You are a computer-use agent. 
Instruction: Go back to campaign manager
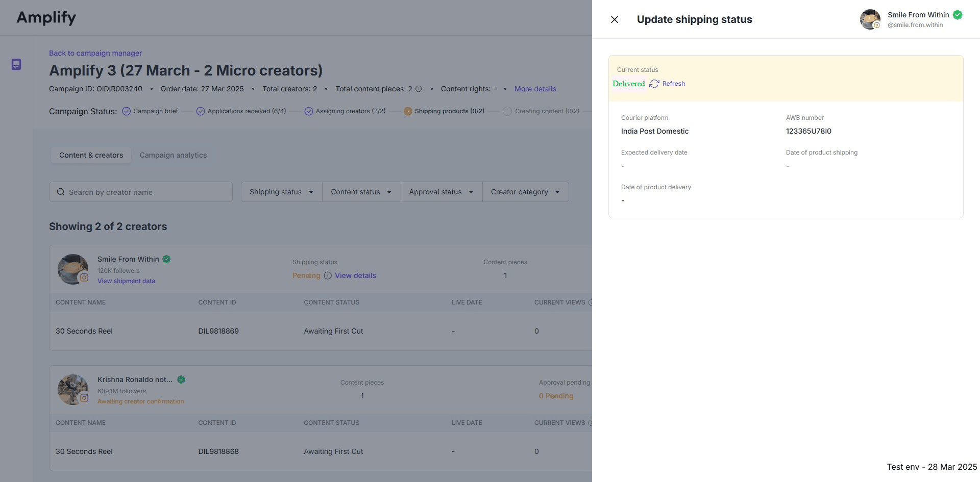pyautogui.click(x=95, y=53)
